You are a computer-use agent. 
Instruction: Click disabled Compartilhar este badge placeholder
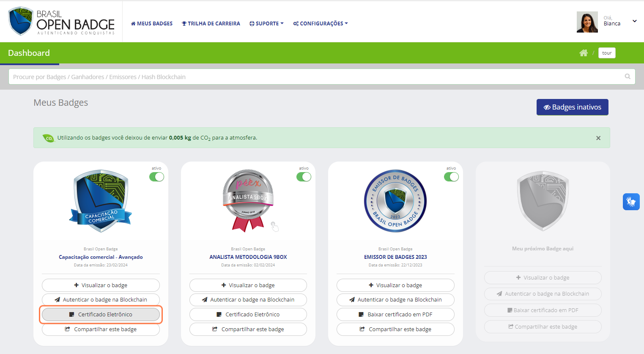tap(543, 327)
